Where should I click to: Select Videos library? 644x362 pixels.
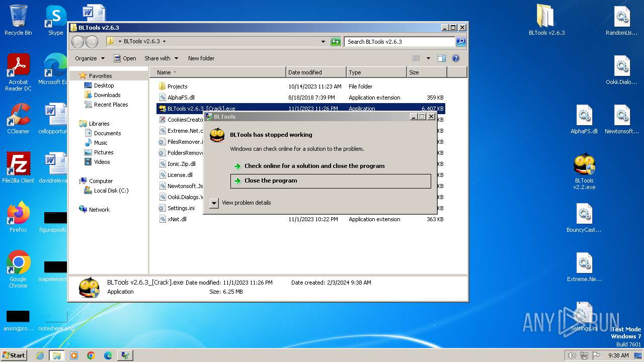pos(102,162)
